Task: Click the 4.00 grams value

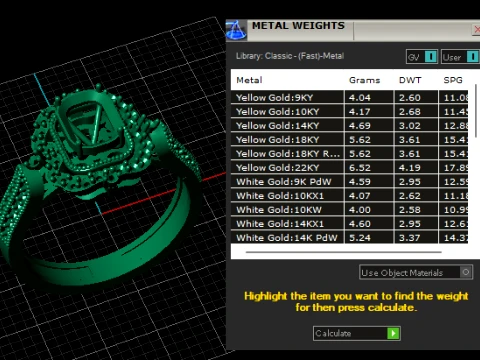Action: coord(360,210)
